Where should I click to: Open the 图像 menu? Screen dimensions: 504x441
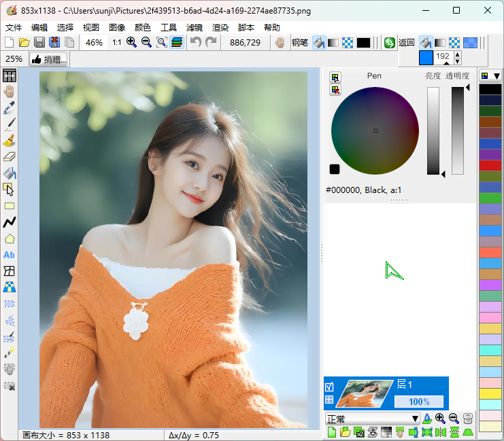[117, 28]
